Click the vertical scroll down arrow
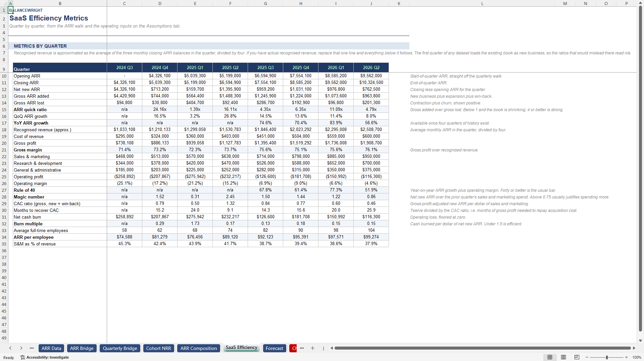 tap(640, 341)
